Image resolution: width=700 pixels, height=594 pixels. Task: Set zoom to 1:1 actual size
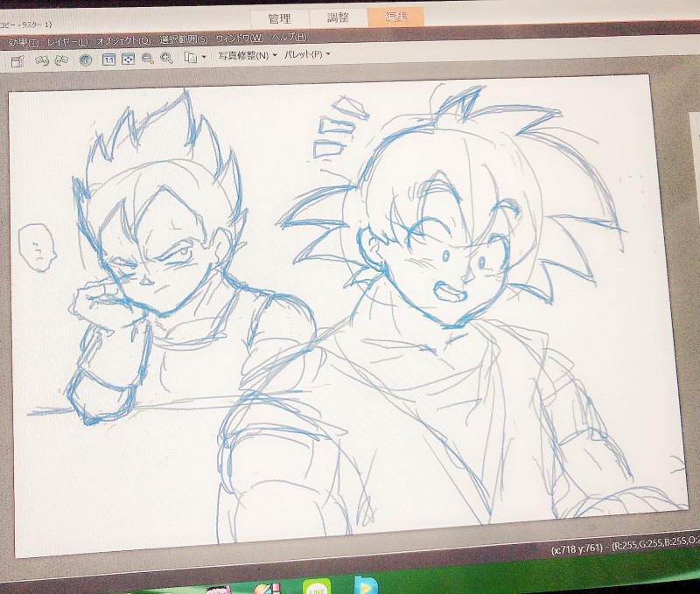(108, 59)
